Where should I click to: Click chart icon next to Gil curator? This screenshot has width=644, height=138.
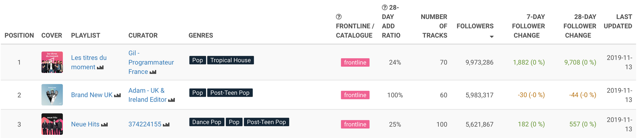[153, 72]
